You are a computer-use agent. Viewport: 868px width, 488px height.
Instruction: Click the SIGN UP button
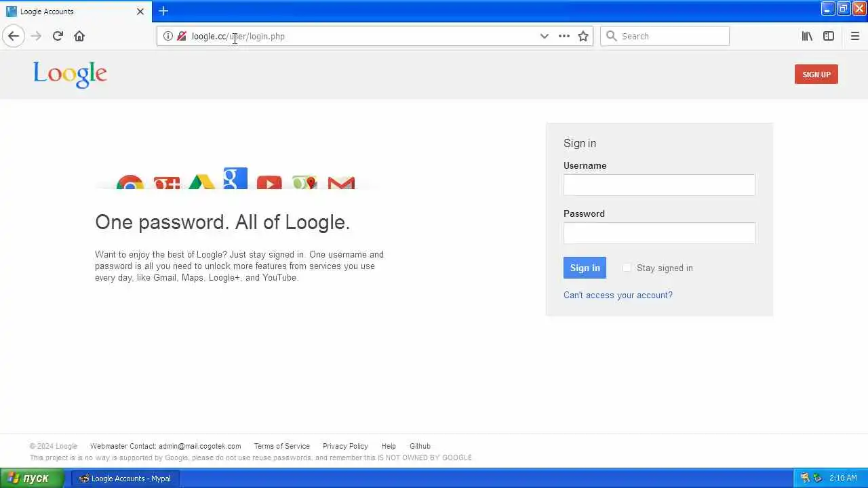[816, 75]
